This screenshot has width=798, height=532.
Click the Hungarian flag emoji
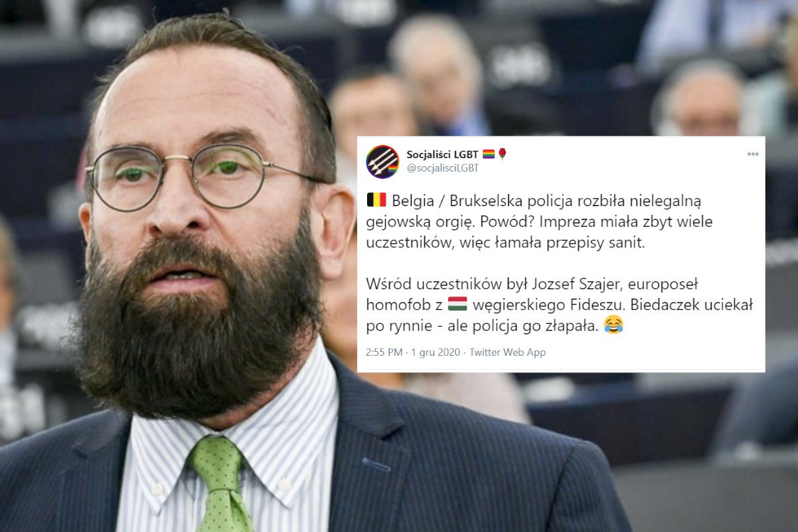[x=458, y=306]
